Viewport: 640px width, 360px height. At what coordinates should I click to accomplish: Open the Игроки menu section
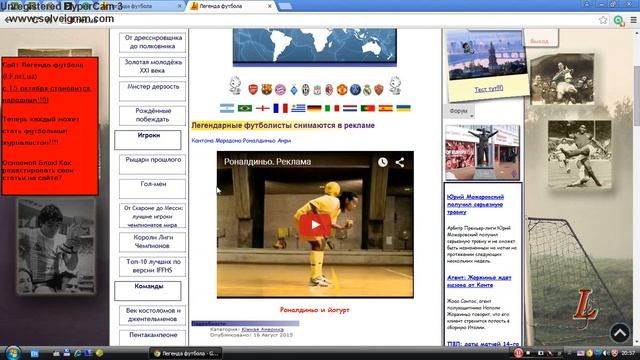click(148, 140)
